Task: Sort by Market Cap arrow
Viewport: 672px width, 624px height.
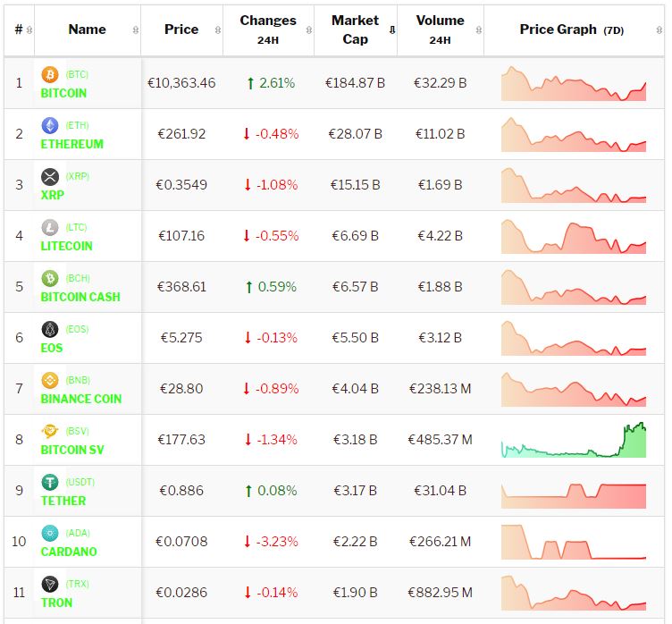Action: coord(391,30)
